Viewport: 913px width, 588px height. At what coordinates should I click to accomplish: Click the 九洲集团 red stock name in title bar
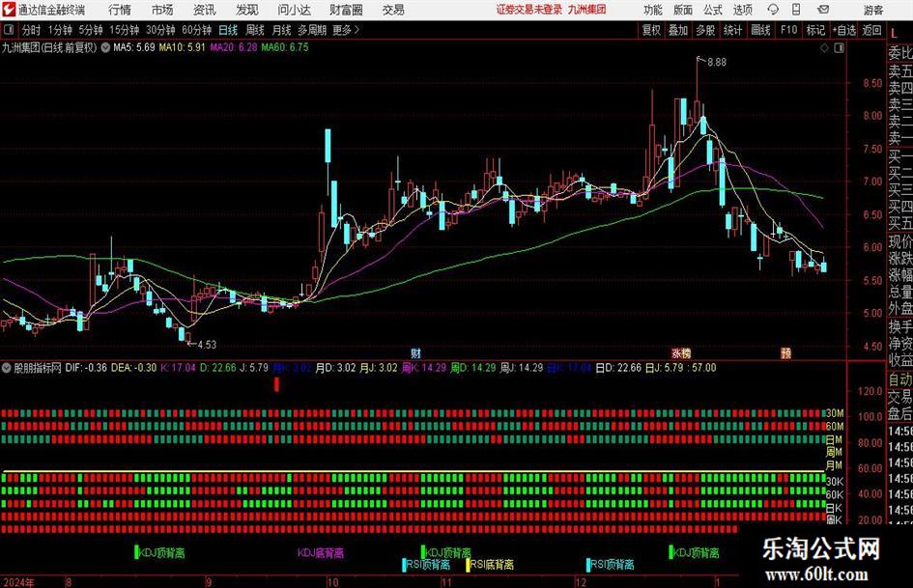[x=586, y=10]
